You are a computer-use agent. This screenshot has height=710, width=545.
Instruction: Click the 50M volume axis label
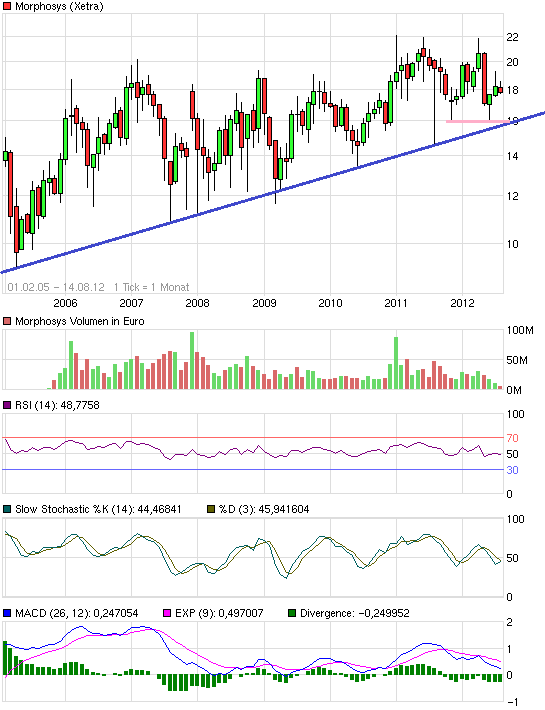point(517,360)
